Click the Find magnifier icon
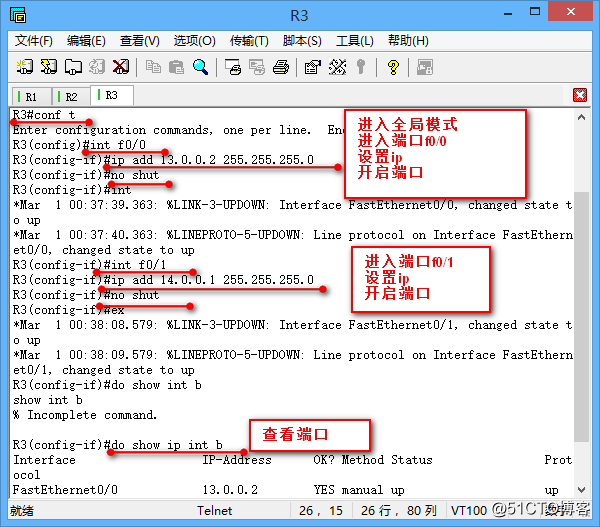600x527 pixels. click(x=201, y=67)
